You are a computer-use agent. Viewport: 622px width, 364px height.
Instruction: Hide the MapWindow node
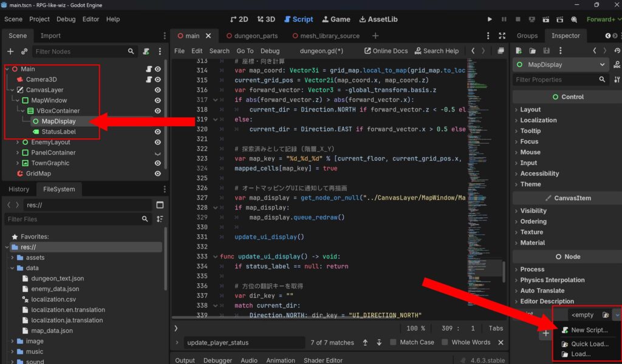158,100
